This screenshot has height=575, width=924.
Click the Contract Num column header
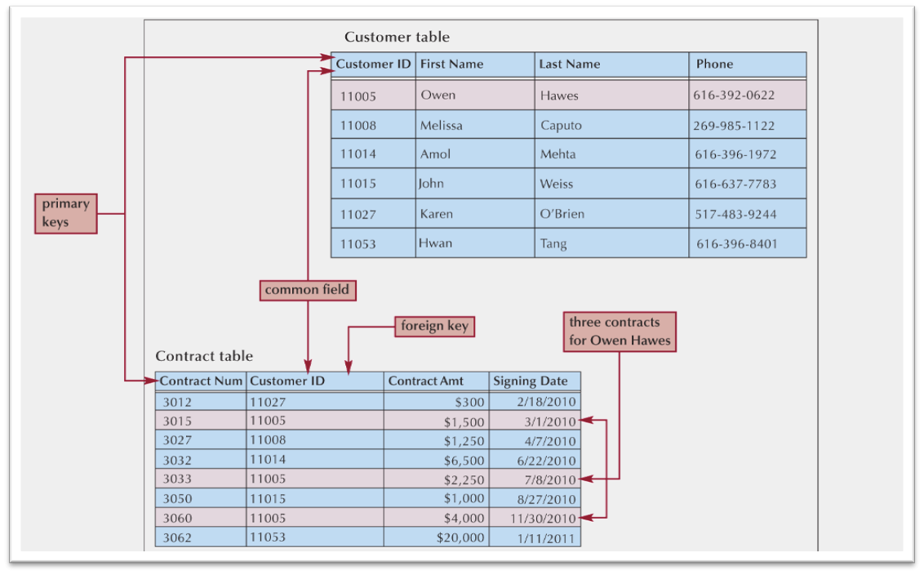(x=201, y=381)
